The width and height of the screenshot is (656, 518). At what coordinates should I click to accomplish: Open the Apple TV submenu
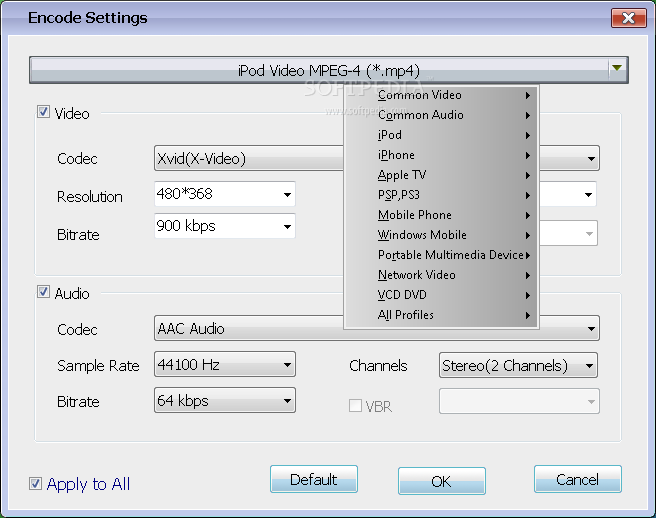[441, 175]
